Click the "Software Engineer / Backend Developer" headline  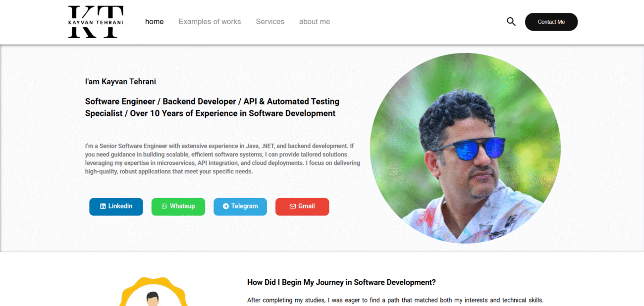pyautogui.click(x=213, y=107)
